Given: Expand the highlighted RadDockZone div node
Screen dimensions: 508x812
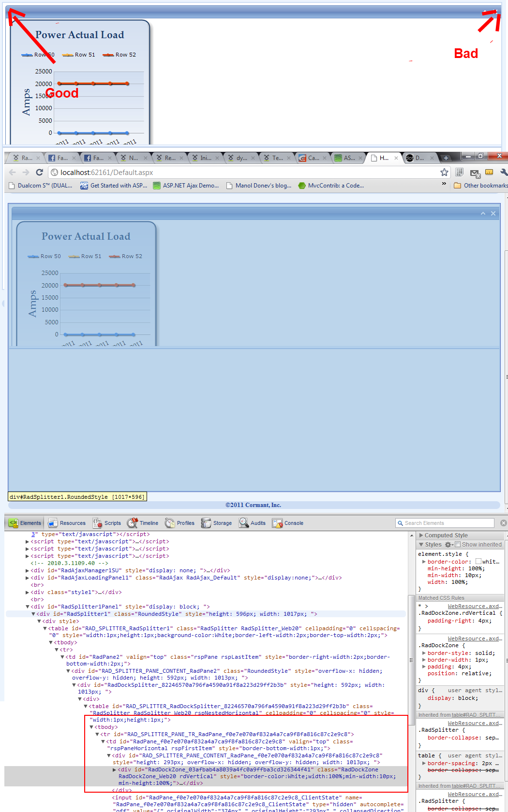Looking at the screenshot, I should 114,770.
